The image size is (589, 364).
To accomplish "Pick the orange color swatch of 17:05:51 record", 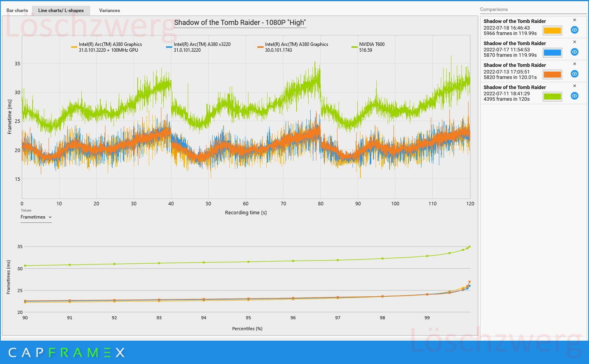I will click(x=552, y=75).
